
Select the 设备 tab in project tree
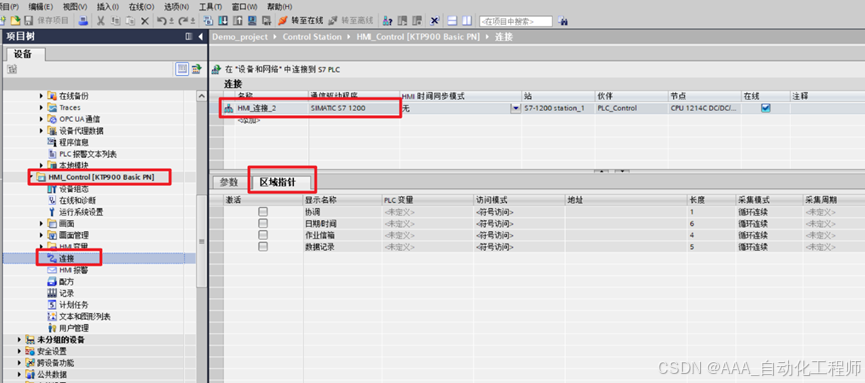click(x=24, y=54)
